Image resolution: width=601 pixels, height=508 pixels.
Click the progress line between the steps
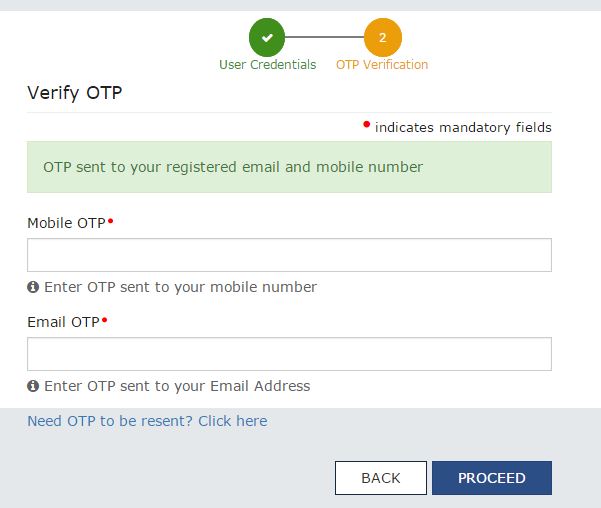[324, 37]
